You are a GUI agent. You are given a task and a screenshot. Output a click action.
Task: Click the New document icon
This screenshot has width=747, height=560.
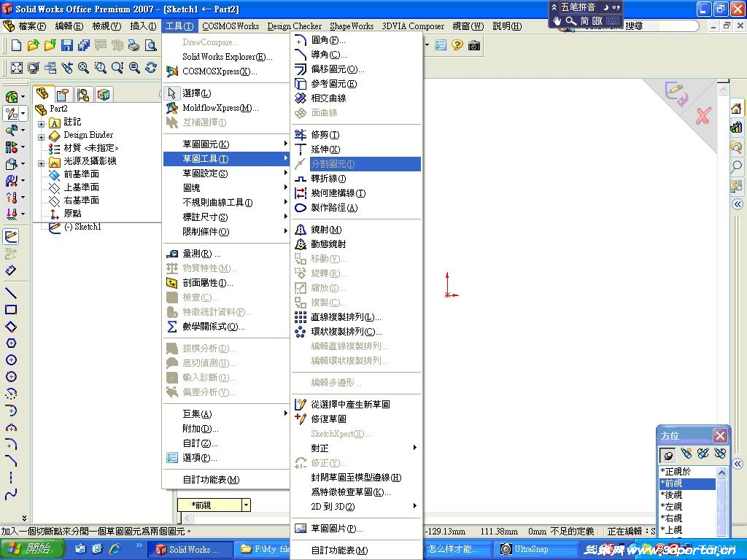pyautogui.click(x=16, y=45)
